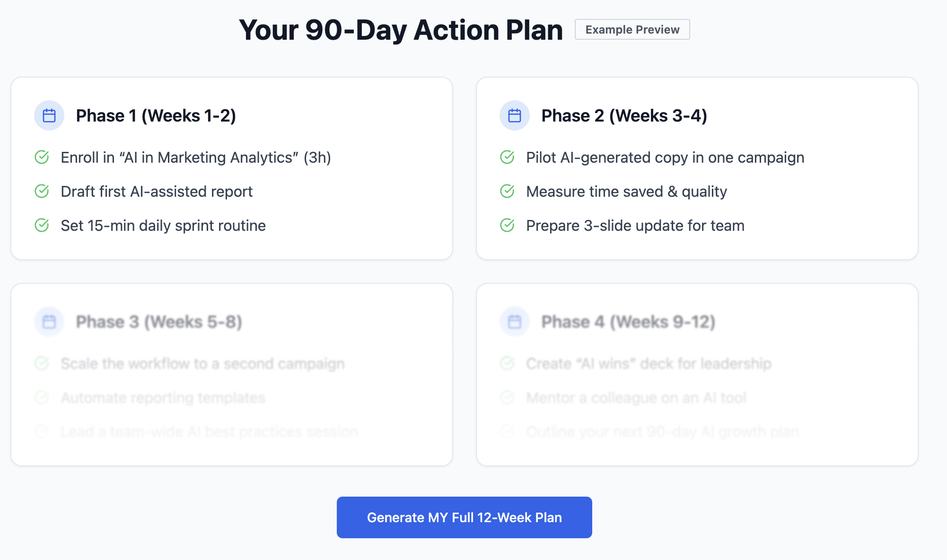The height and width of the screenshot is (560, 947).
Task: Click the Example Preview badge
Action: coord(632,29)
